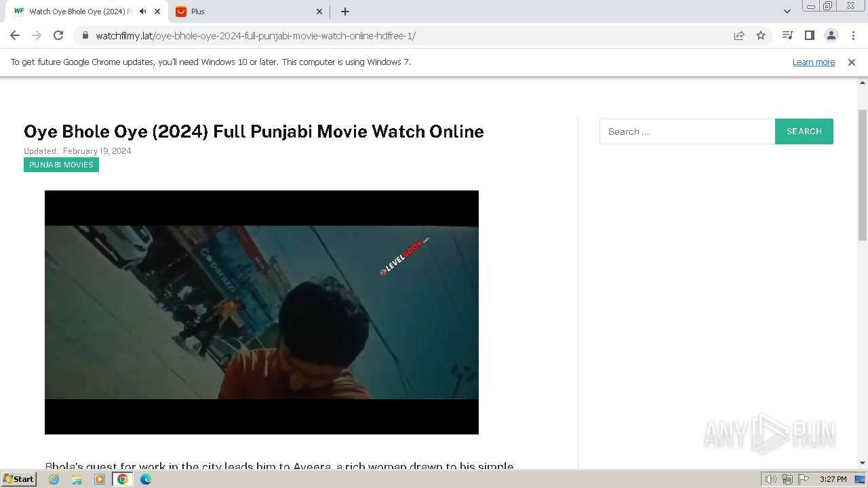Open Windows Media Player on taskbar
Image resolution: width=868 pixels, height=488 pixels.
tap(100, 479)
